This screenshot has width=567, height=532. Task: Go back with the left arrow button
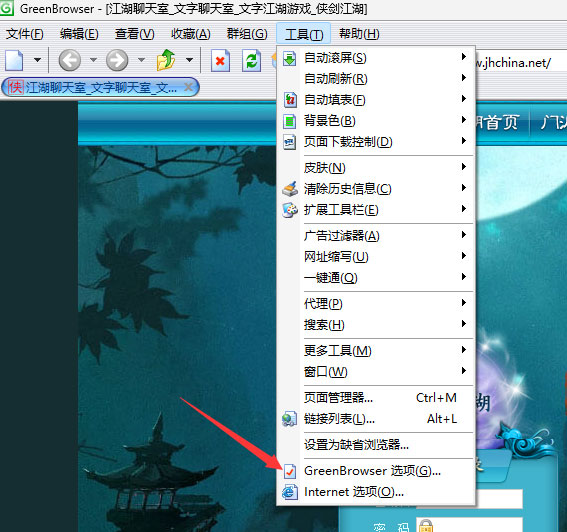tap(69, 60)
